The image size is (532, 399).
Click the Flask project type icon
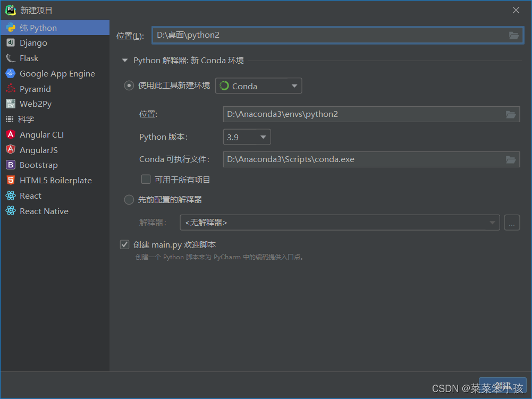[11, 58]
